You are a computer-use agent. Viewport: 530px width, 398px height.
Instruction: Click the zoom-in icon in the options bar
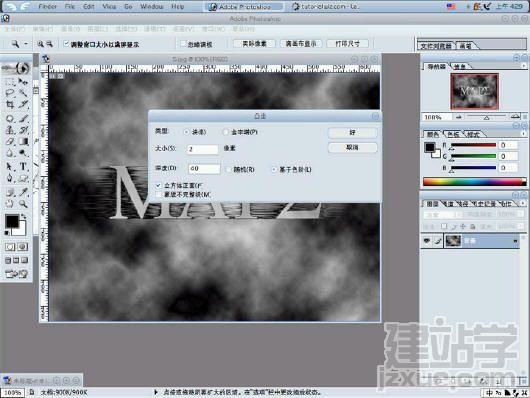point(40,44)
